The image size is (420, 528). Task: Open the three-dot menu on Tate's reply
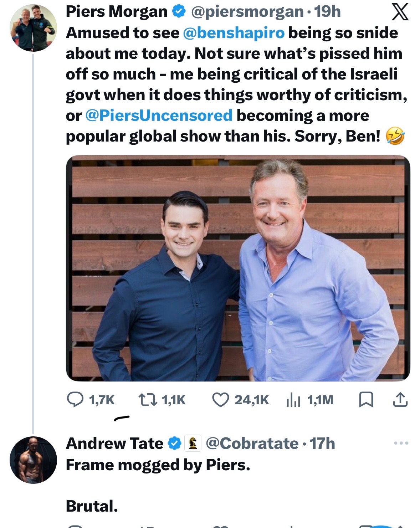(x=401, y=443)
